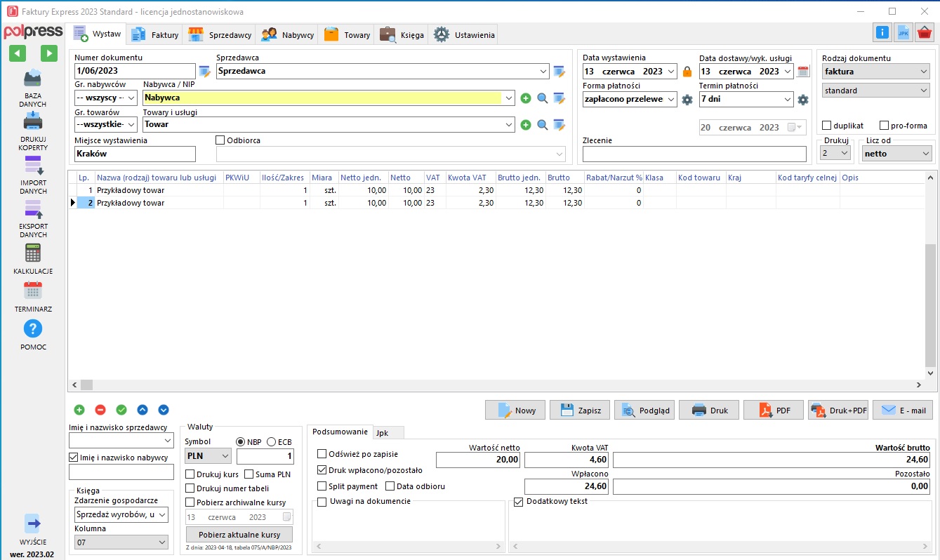Search Nabywca with magnifier icon
940x560 pixels.
543,98
